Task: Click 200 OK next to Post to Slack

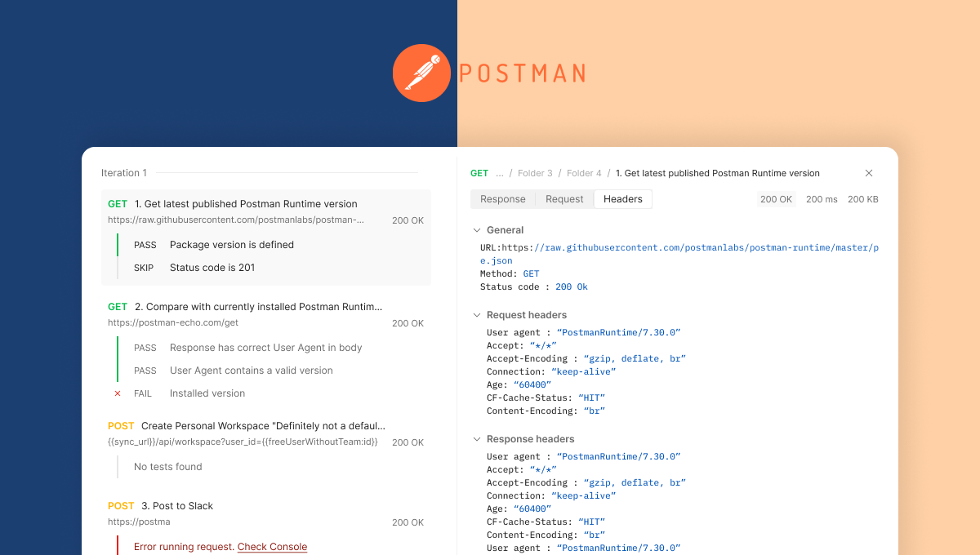Action: (x=408, y=522)
